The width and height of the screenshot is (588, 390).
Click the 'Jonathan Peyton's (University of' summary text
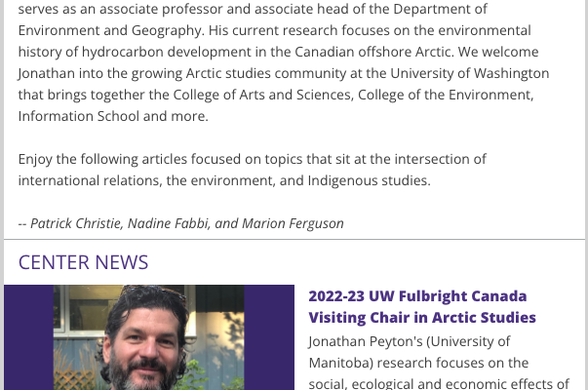click(x=410, y=341)
